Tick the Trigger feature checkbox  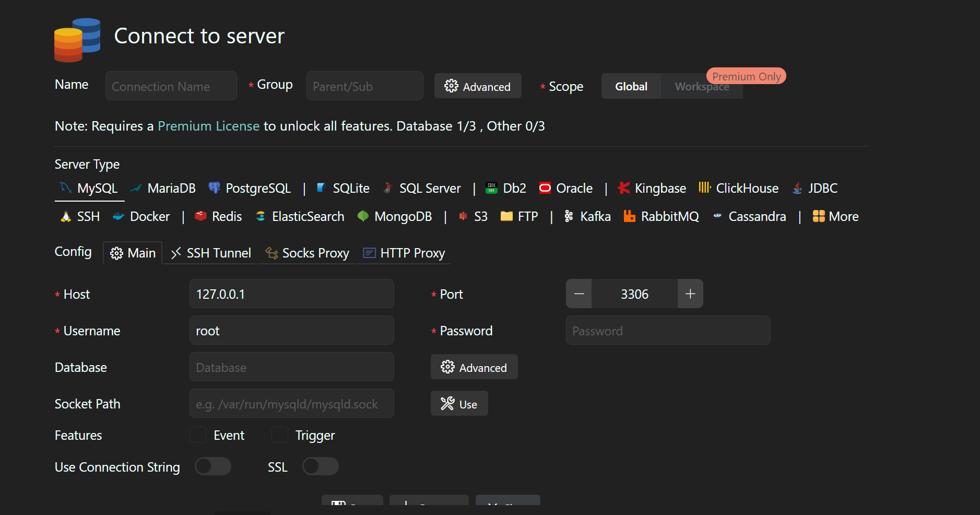[280, 435]
